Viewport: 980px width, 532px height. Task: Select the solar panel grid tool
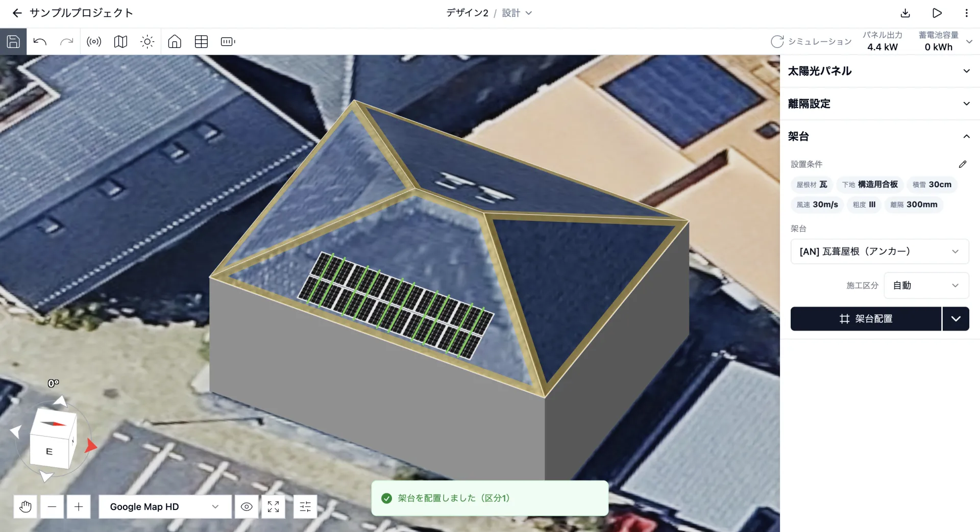click(201, 42)
